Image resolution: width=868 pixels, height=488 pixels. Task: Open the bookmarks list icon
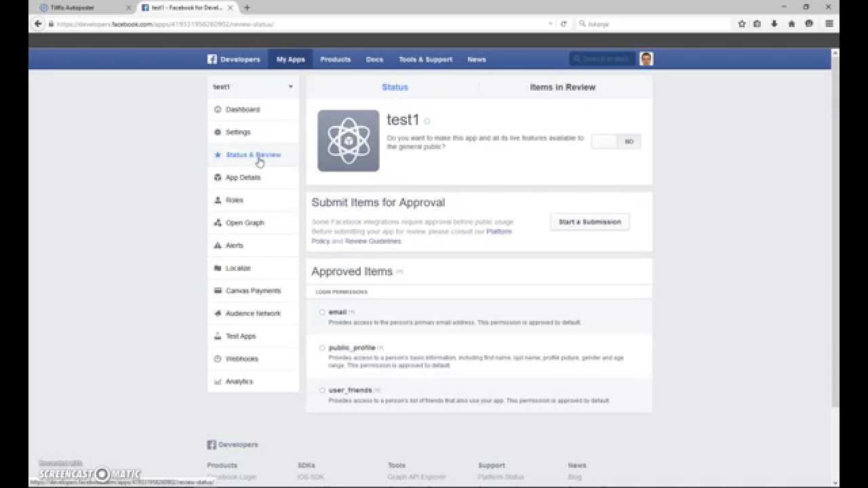click(x=757, y=24)
